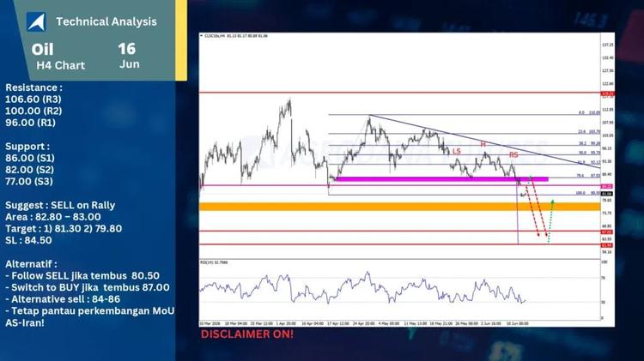The image size is (644, 361).
Task: Select the magenta neckline support band
Action: [x=442, y=179]
